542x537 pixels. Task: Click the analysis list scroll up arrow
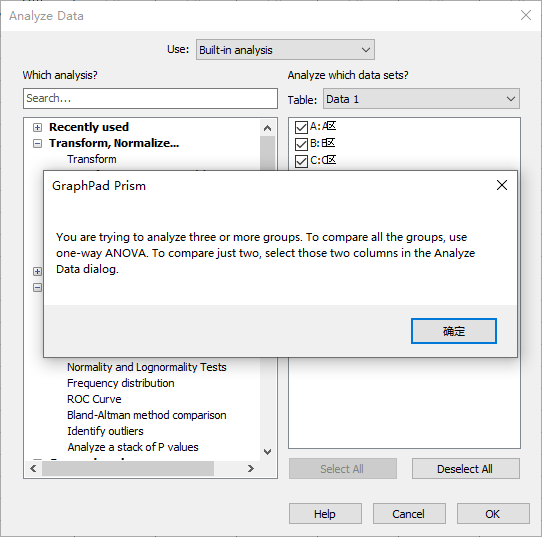pos(267,128)
